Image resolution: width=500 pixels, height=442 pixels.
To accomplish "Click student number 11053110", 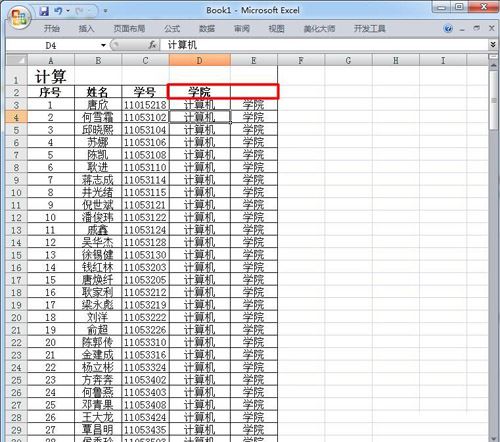I will [145, 167].
